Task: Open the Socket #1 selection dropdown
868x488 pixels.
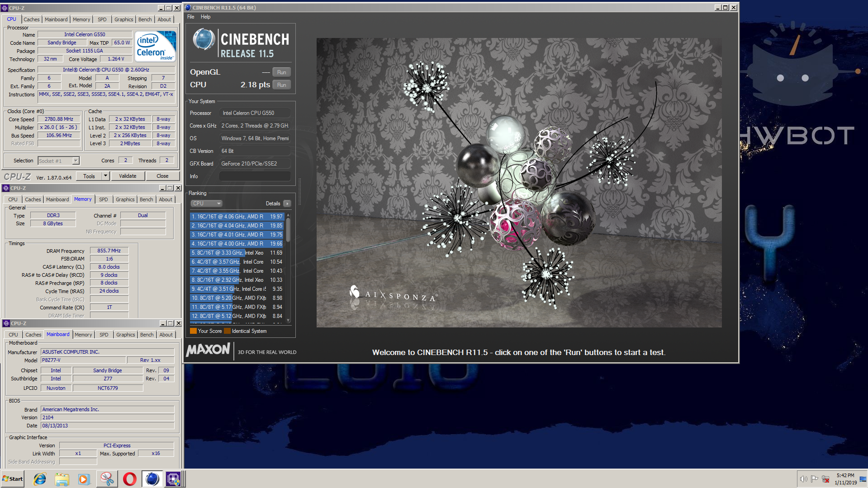Action: pyautogui.click(x=59, y=161)
